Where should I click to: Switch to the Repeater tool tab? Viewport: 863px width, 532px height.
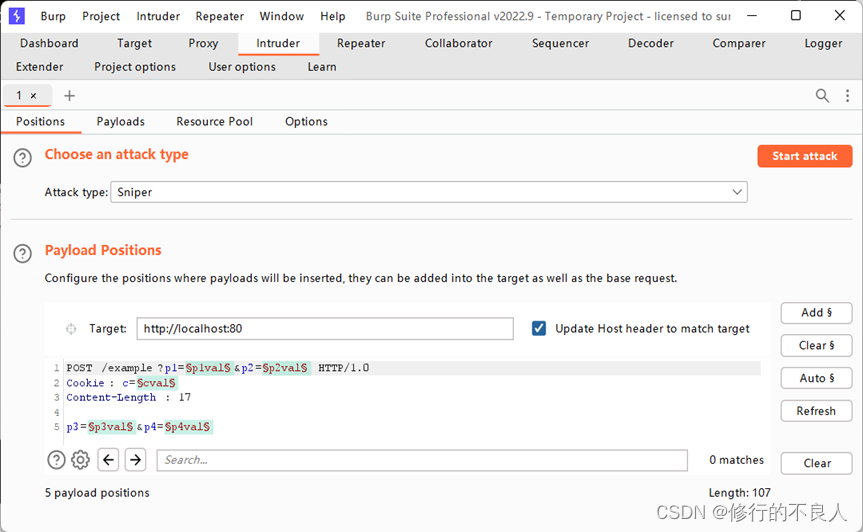coord(361,43)
